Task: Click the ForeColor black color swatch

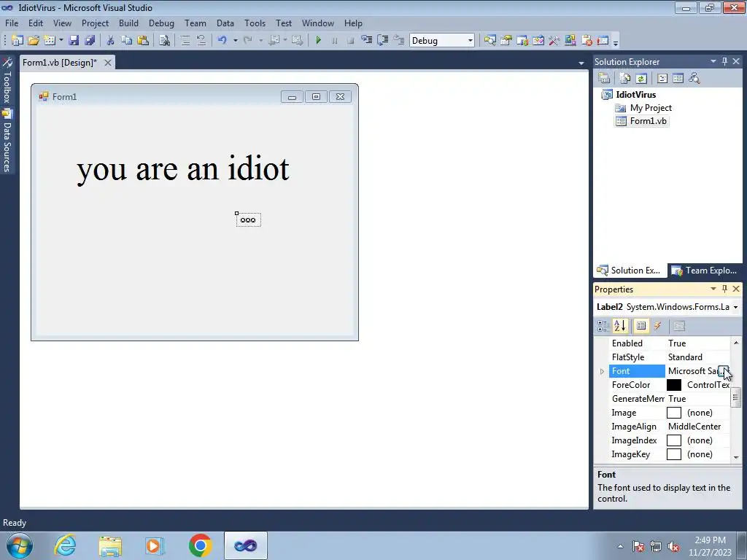Action: pyautogui.click(x=674, y=385)
